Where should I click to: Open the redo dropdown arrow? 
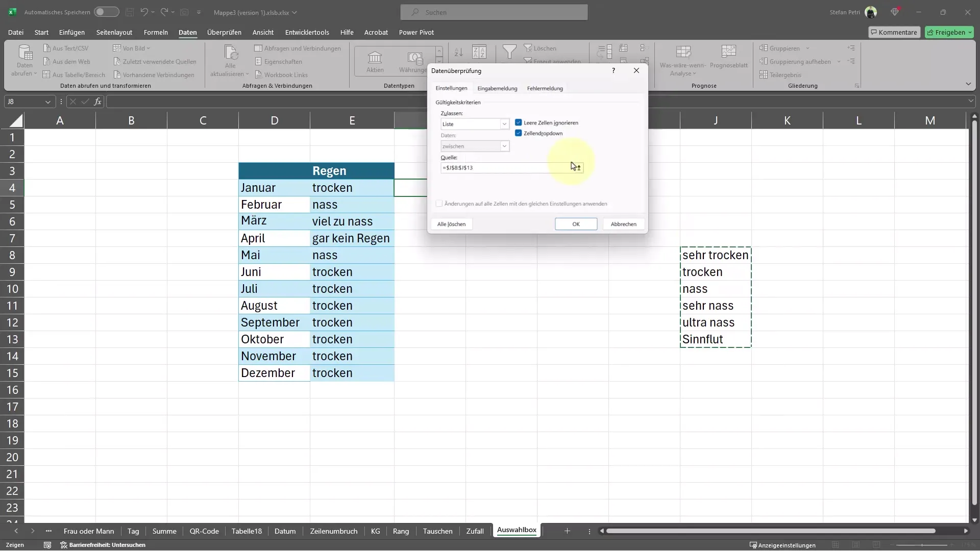(173, 12)
